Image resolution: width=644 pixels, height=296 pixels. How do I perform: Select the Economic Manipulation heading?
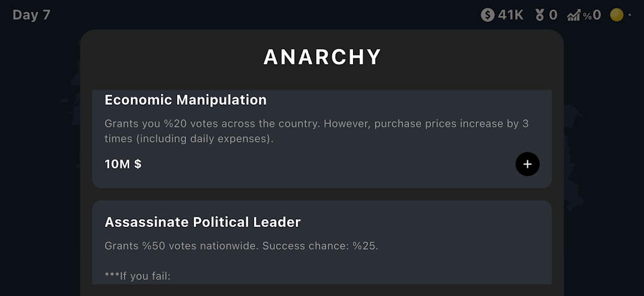pyautogui.click(x=185, y=99)
